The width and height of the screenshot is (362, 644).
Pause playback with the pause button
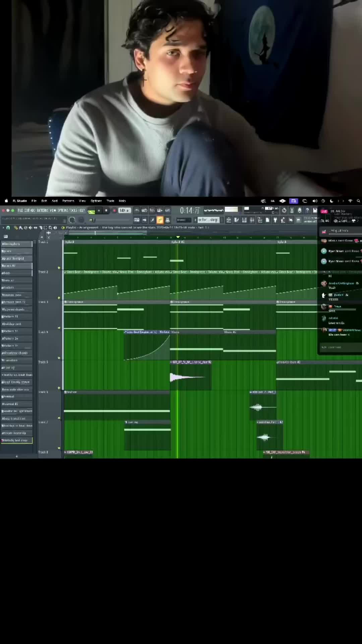click(99, 210)
